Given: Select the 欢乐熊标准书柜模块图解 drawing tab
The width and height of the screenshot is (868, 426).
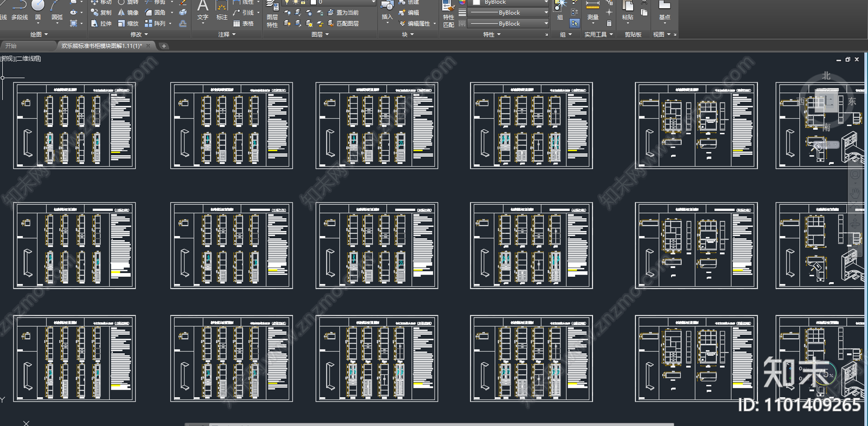Looking at the screenshot, I should tap(101, 46).
